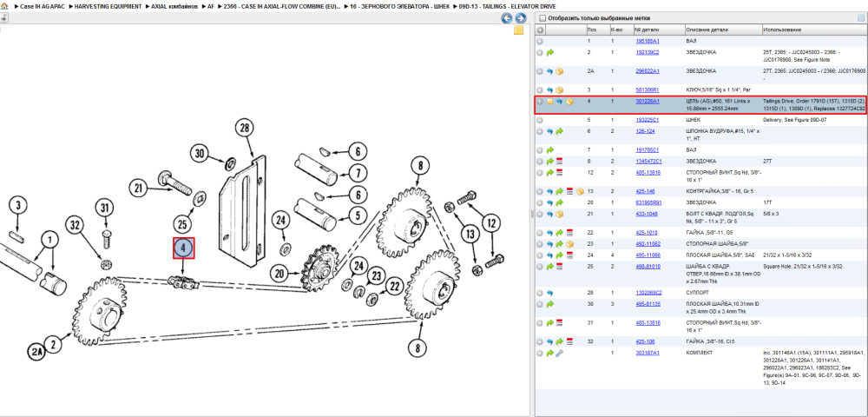Enable Отобразить только выбранные метки checkbox

coord(543,18)
